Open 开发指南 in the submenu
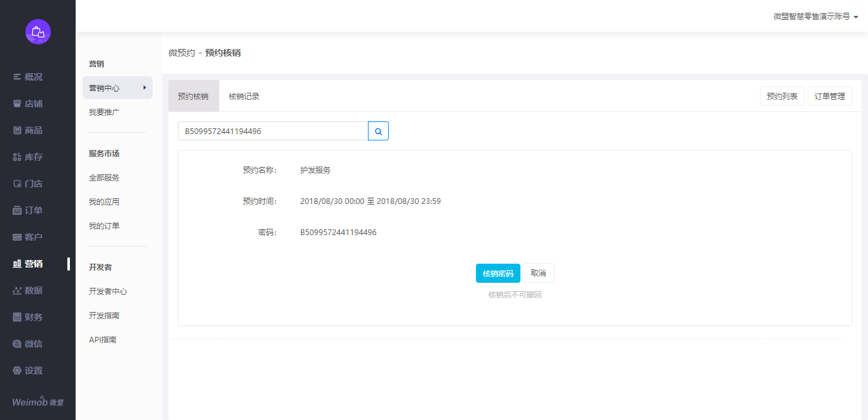The image size is (868, 420). [104, 316]
